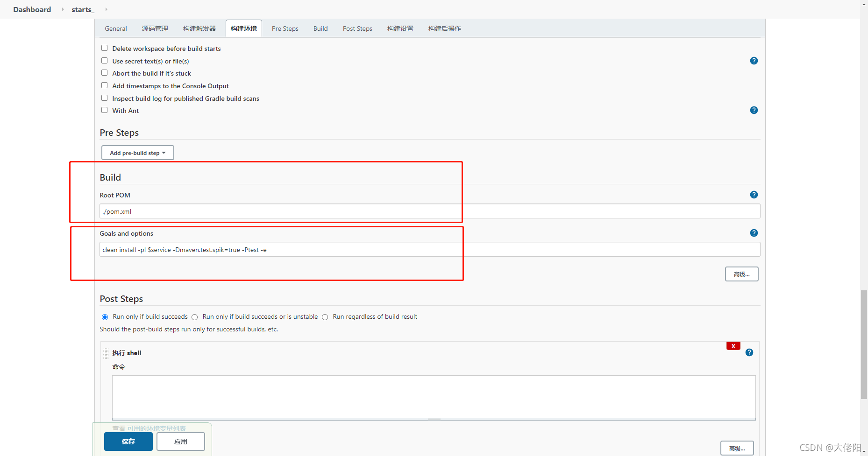Click the breadcrumb arrow after Dashboard
Screen dimensions: 868x456
63,9
